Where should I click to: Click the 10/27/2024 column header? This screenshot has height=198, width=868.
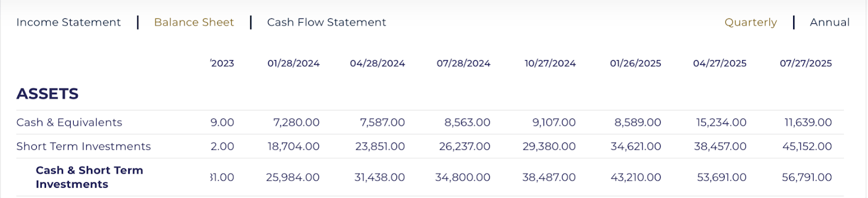[550, 63]
